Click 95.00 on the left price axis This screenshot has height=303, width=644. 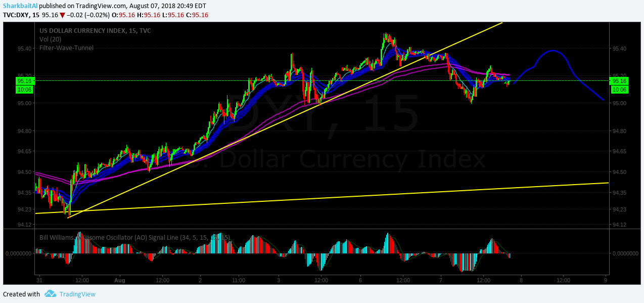(25, 103)
